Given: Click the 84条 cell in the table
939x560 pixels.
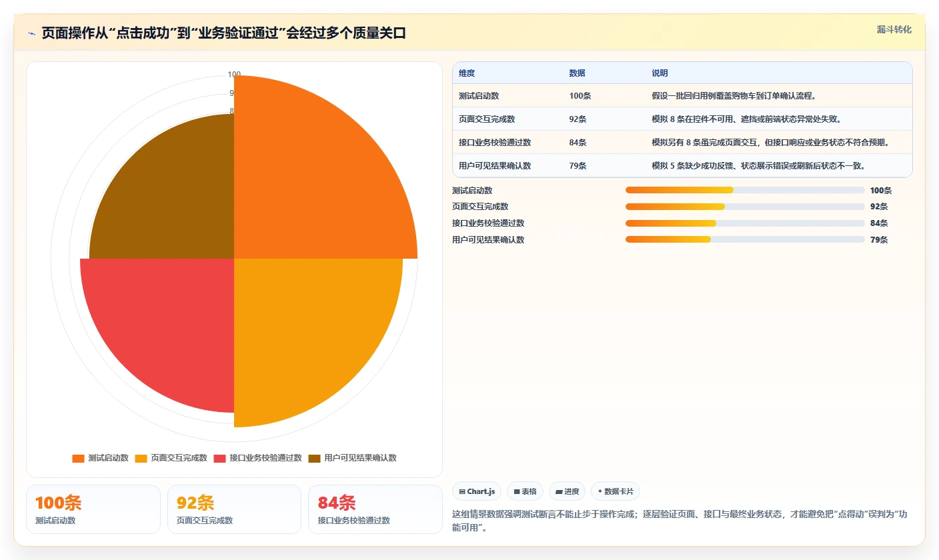Looking at the screenshot, I should coord(578,143).
